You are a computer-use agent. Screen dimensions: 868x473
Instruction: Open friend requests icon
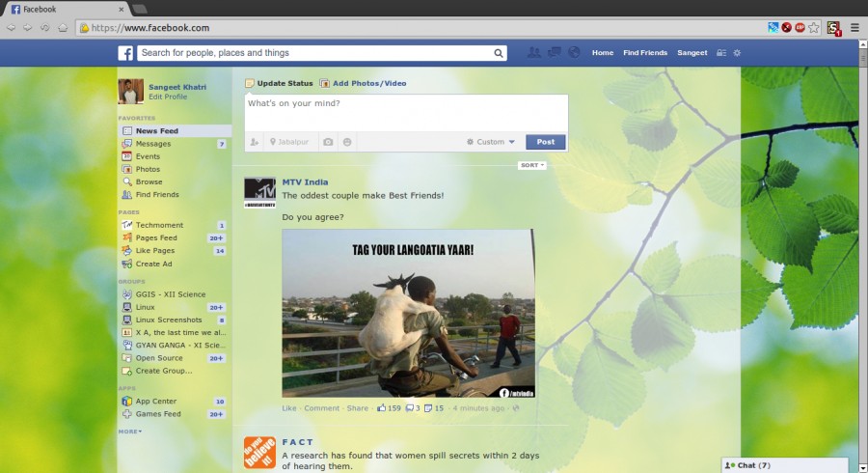coord(534,53)
